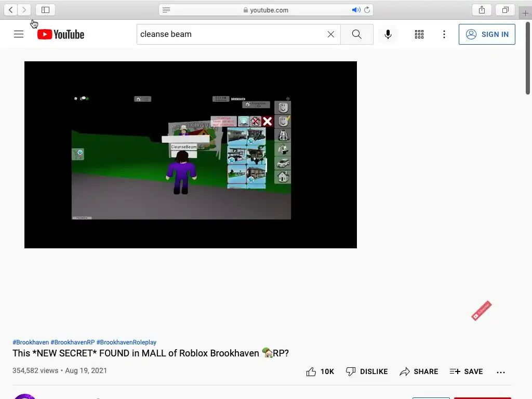Reload the youtube.com page
The image size is (532, 399).
367,10
